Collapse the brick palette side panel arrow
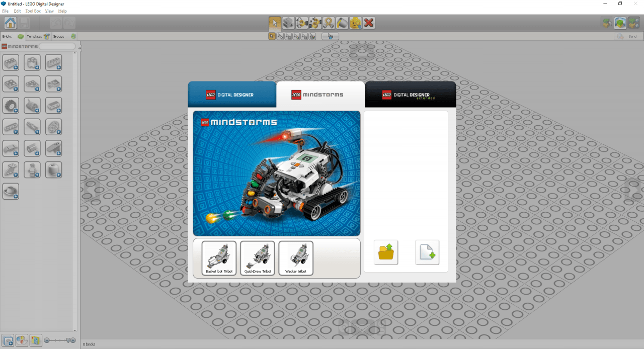644x349 pixels. (x=79, y=48)
